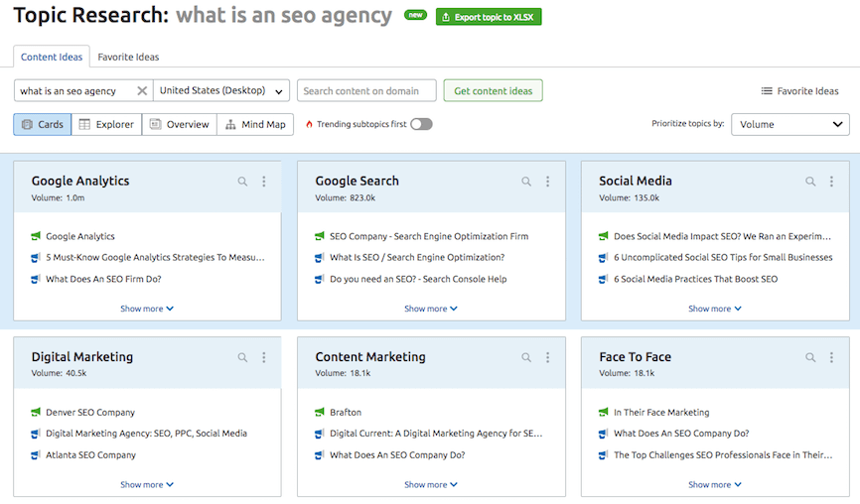Screen dimensions: 860x504
Task: Open the three-dot menu on Face To Face card
Action: [x=831, y=357]
